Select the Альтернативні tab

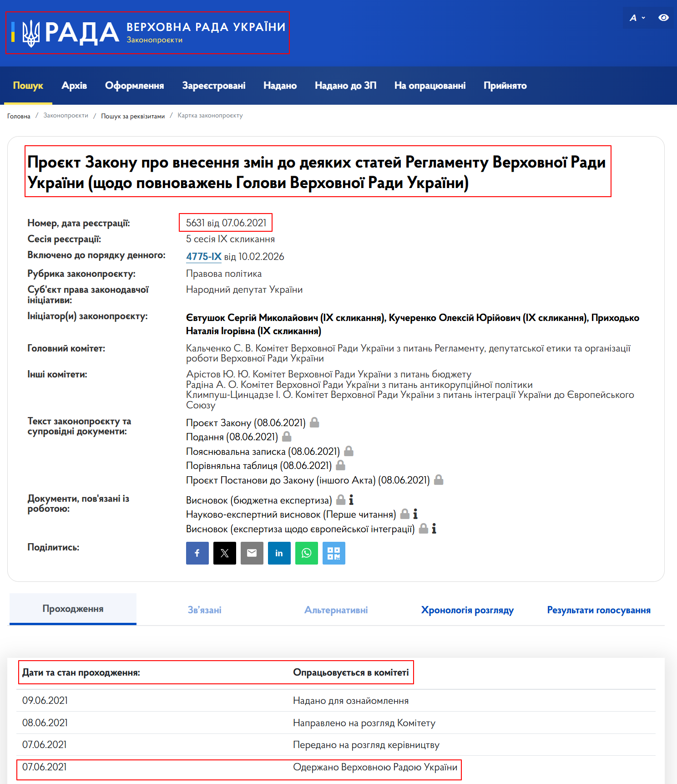click(336, 610)
